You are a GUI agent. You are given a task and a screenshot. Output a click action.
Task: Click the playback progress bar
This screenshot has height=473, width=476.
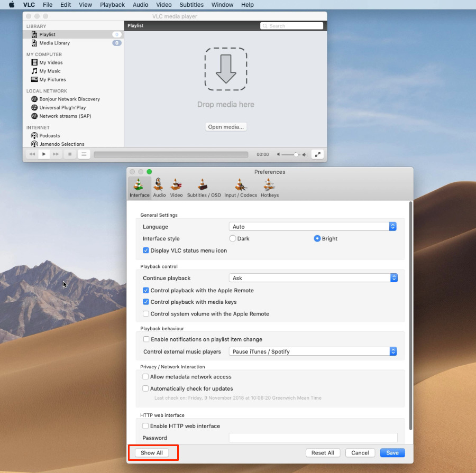171,154
